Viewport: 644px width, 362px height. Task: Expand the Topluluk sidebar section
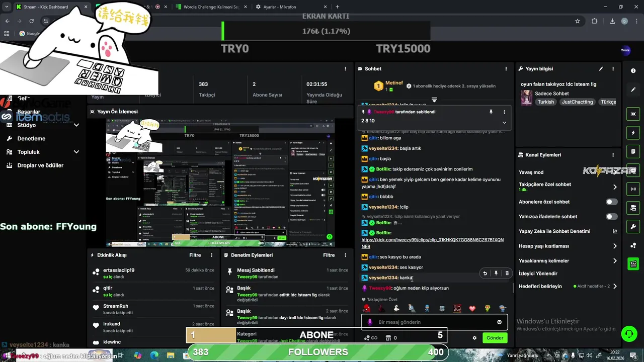click(x=76, y=152)
